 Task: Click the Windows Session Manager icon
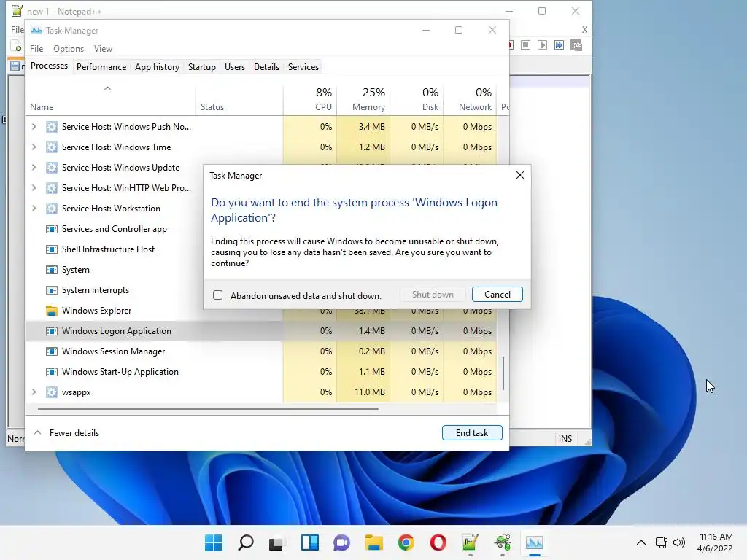[52, 351]
